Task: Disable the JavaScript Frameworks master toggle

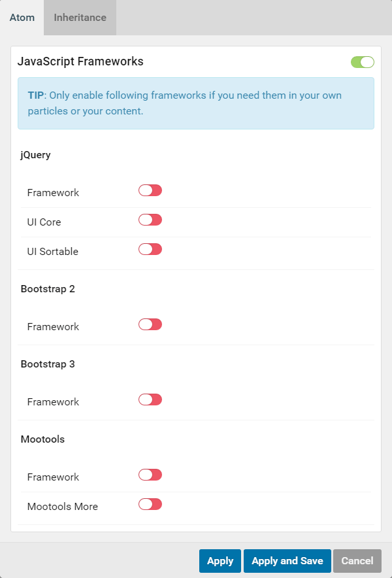Action: (363, 61)
